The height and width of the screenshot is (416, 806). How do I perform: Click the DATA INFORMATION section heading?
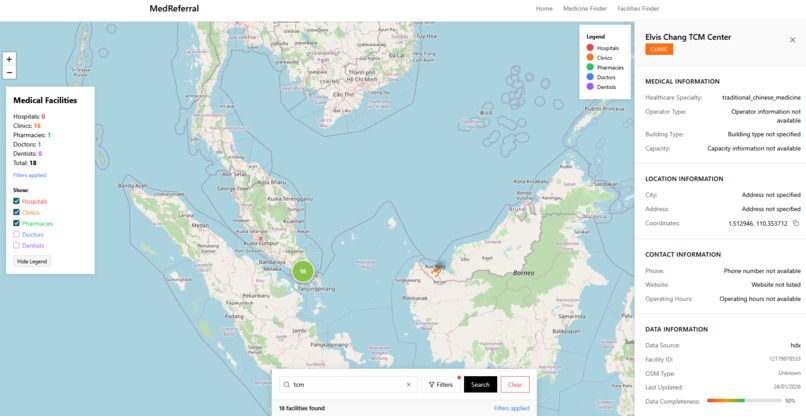676,329
